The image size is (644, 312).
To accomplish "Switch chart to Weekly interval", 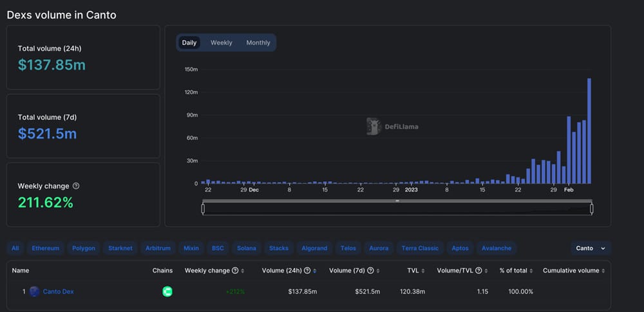I will pyautogui.click(x=222, y=43).
